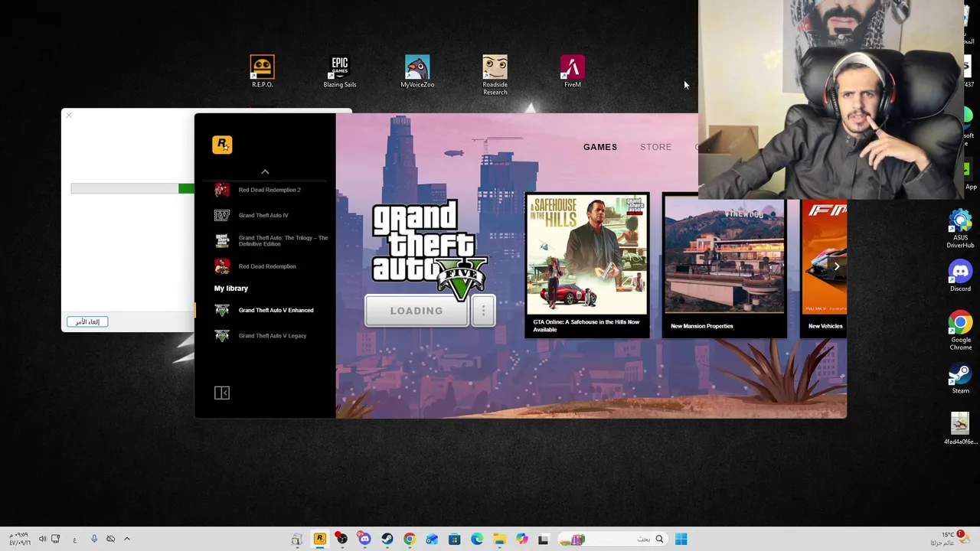This screenshot has height=551, width=980.
Task: Open the Roadside Research desktop icon
Action: click(x=495, y=74)
